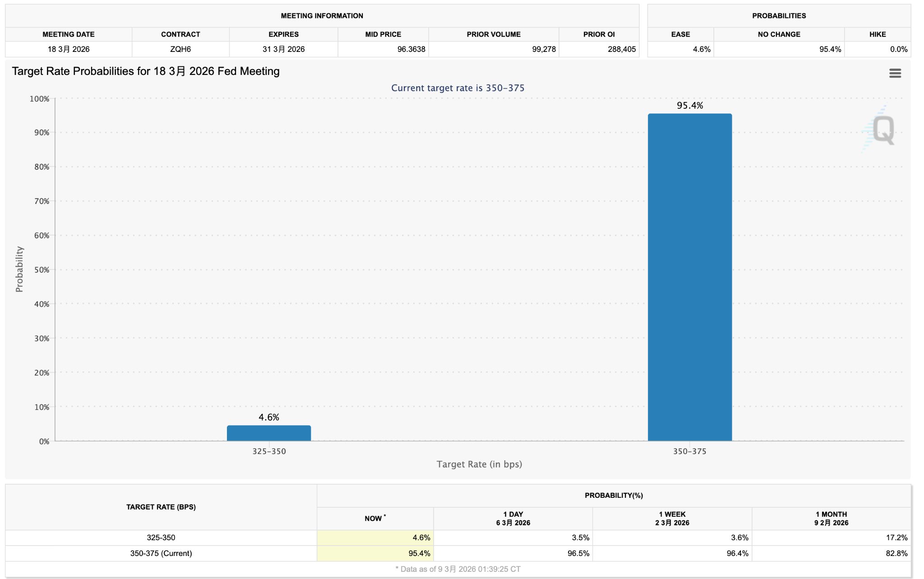This screenshot has height=579, width=924.
Task: Select the HIKE probability header
Action: (x=877, y=34)
